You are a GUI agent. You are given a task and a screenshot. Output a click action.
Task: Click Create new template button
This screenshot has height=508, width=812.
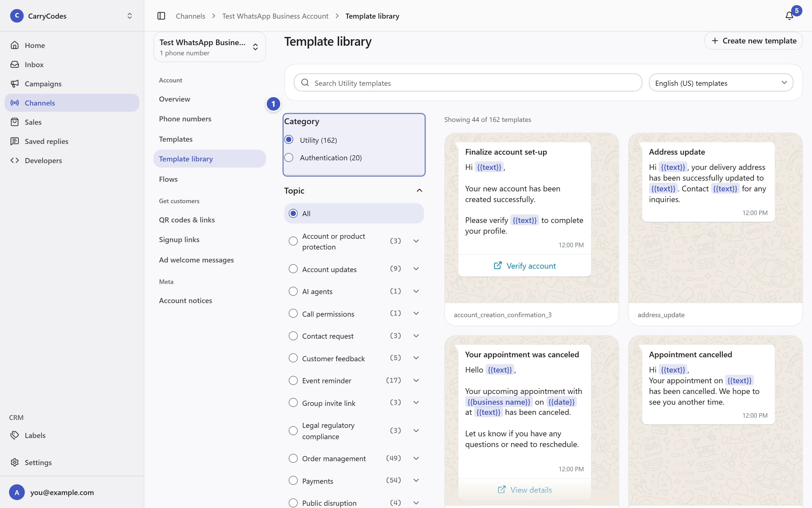753,41
